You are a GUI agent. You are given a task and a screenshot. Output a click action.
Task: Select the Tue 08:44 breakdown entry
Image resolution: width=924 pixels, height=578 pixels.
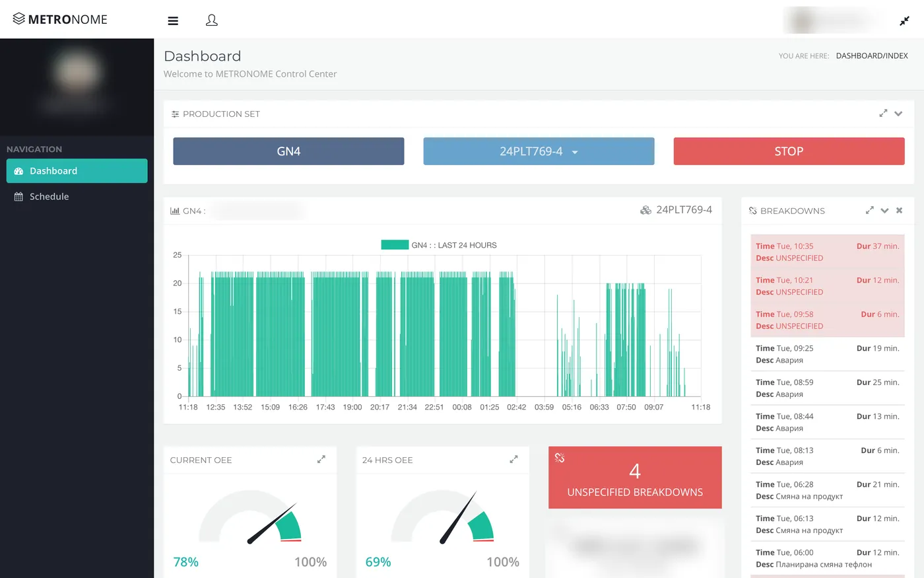pyautogui.click(x=828, y=422)
